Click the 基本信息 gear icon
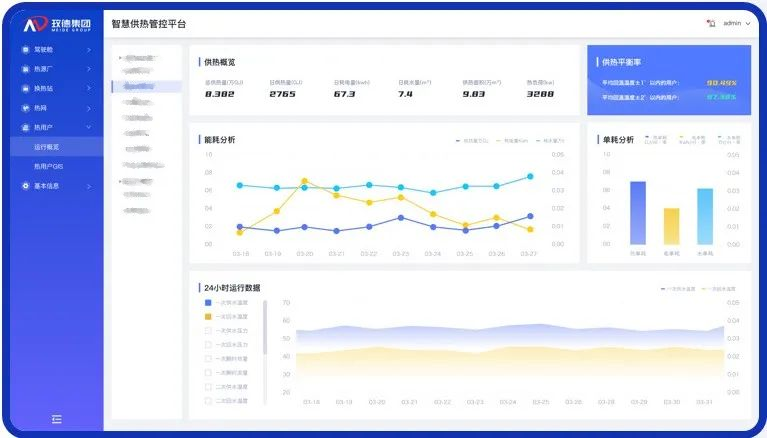Image resolution: width=767 pixels, height=438 pixels. pyautogui.click(x=25, y=186)
